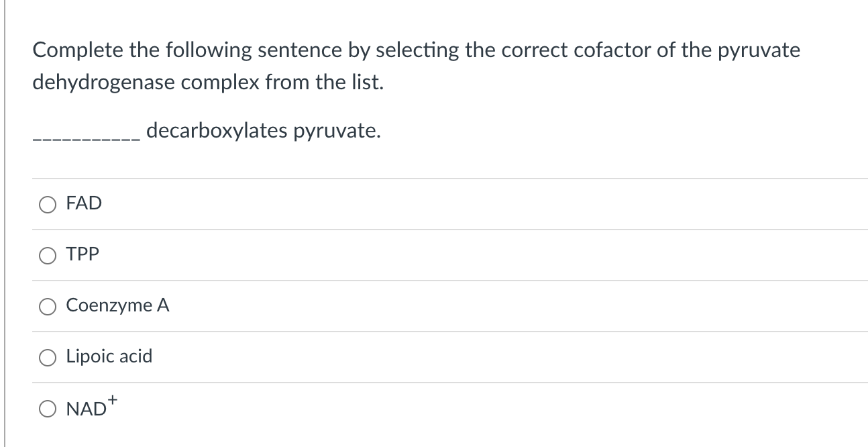
Task: Click the word 'dehydrogenase' in the question
Action: (x=104, y=84)
